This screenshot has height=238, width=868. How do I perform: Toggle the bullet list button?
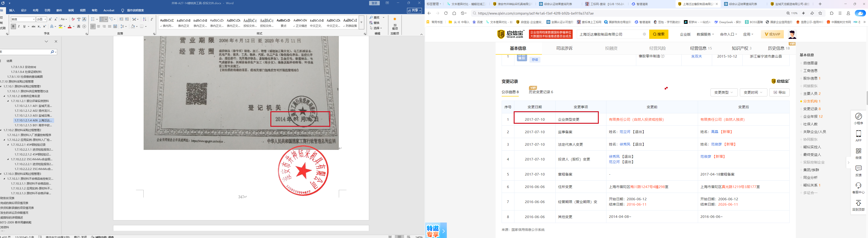click(x=93, y=19)
